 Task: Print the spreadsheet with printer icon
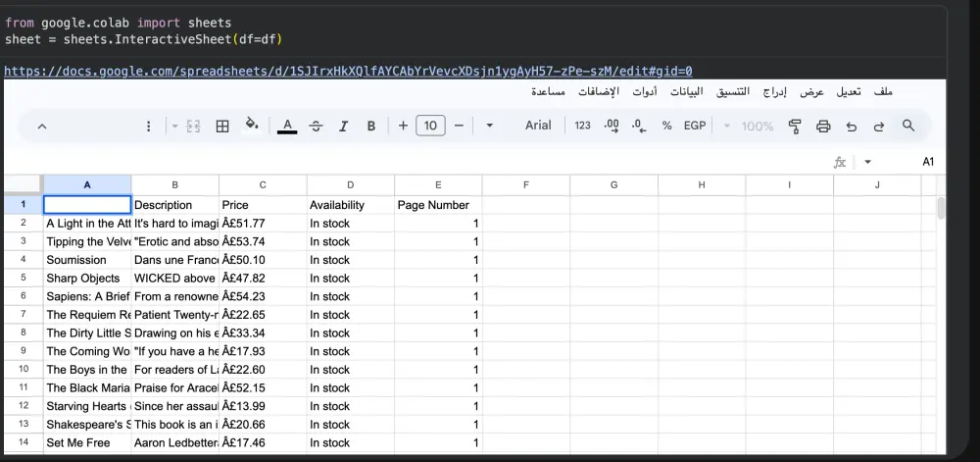tap(823, 126)
